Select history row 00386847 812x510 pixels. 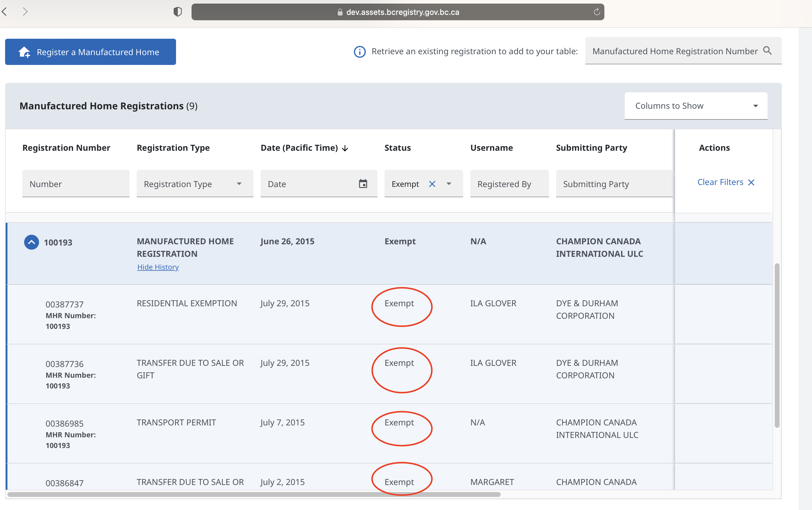[x=390, y=477]
